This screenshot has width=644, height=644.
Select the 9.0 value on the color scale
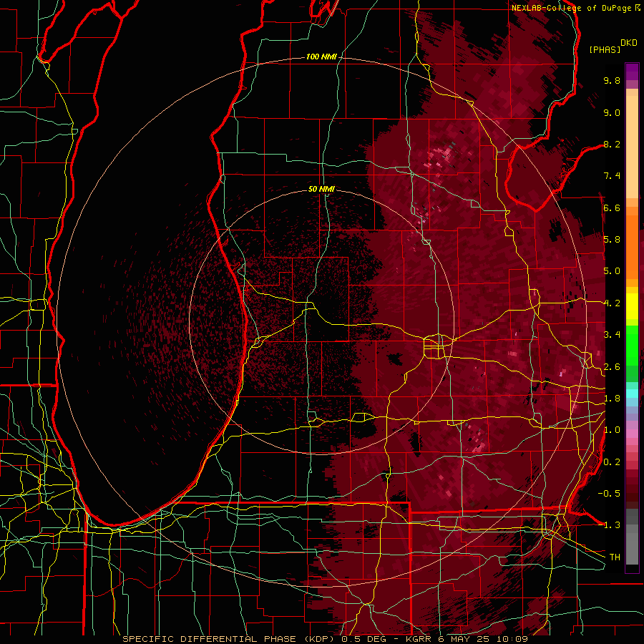[612, 112]
